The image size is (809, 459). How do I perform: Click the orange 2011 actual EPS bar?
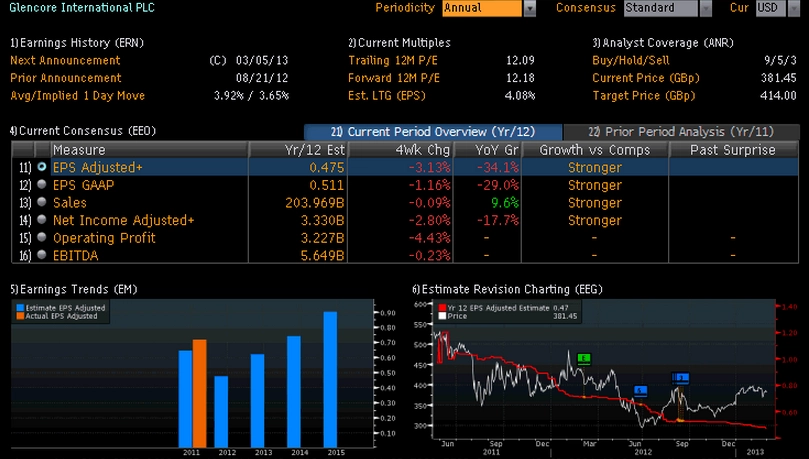(200, 394)
